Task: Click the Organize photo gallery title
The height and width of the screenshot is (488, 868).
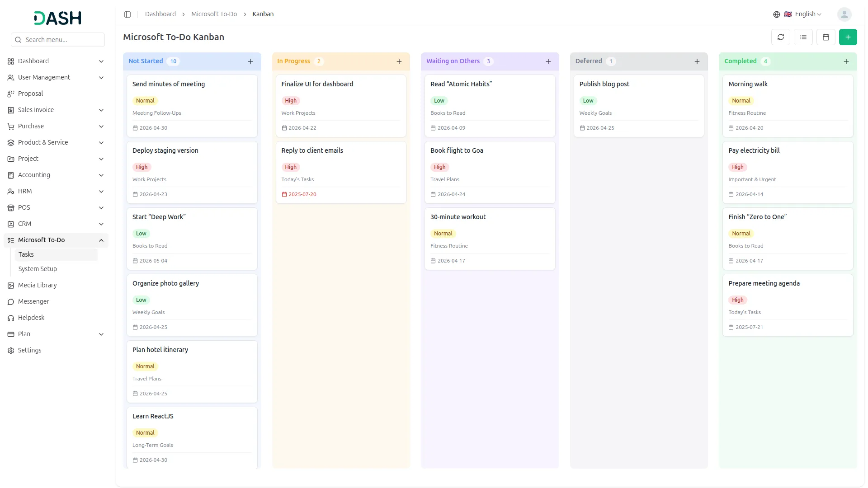Action: click(x=165, y=283)
